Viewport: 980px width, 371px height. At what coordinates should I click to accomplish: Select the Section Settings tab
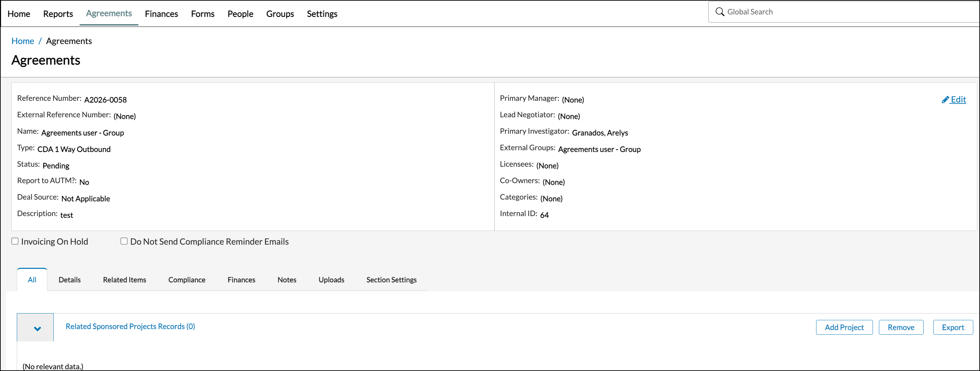point(392,280)
